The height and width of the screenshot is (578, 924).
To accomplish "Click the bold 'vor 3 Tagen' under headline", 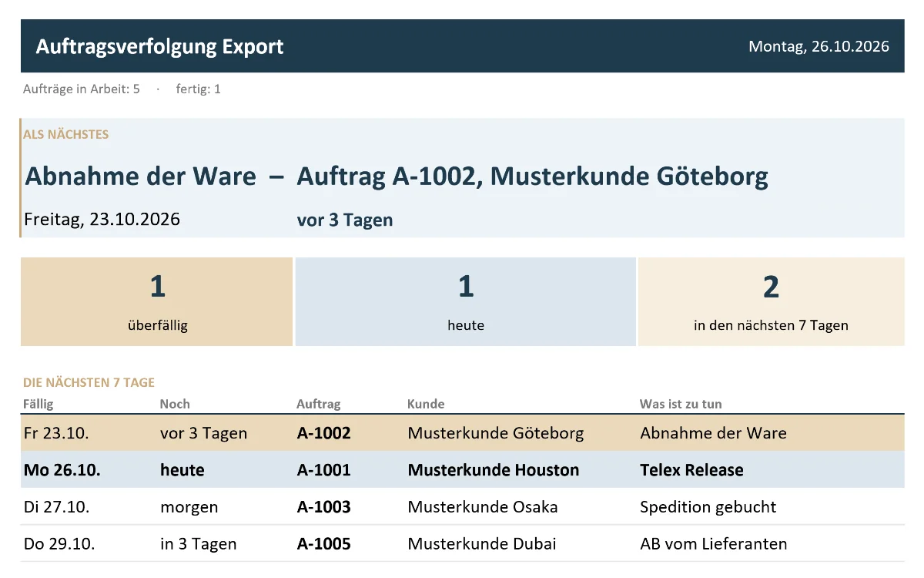I will (345, 220).
